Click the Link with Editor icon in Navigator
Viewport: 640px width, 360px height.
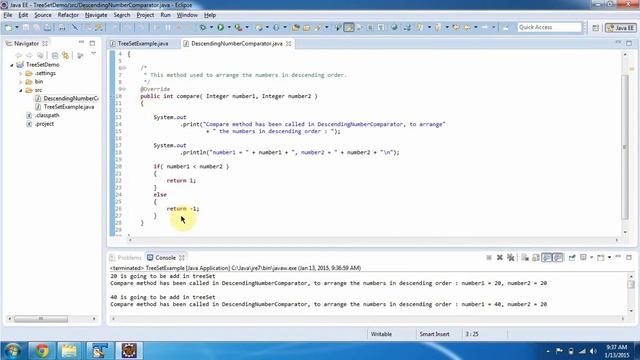click(65, 55)
